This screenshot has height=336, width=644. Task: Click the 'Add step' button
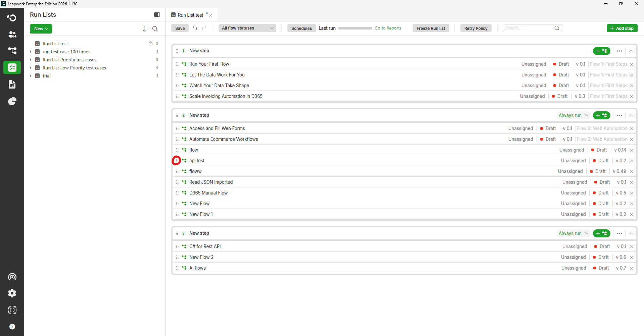pyautogui.click(x=622, y=28)
